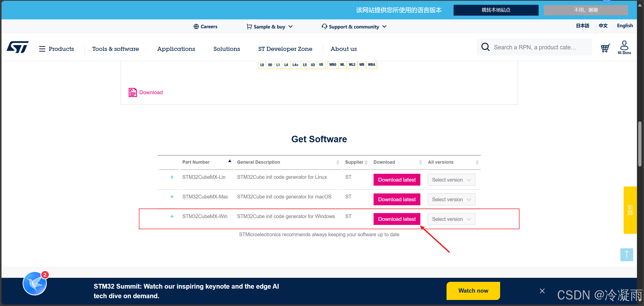This screenshot has width=644, height=306.
Task: Click the STM32CubeMX-Win part number text
Action: [x=205, y=216]
